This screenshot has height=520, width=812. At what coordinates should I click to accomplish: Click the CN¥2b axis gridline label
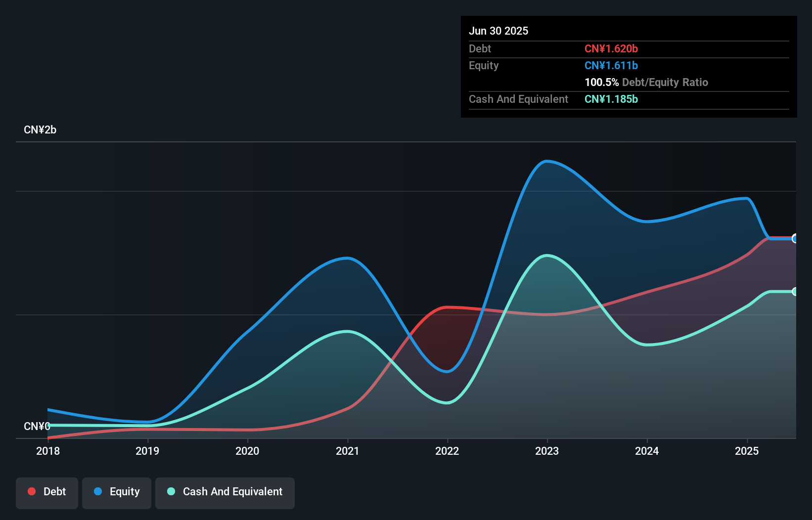click(x=41, y=130)
